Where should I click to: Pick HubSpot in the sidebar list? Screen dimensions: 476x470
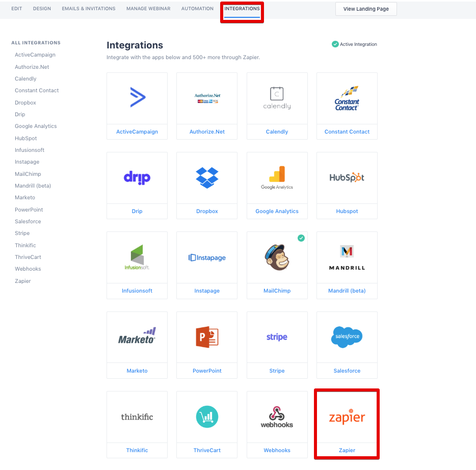tap(26, 139)
